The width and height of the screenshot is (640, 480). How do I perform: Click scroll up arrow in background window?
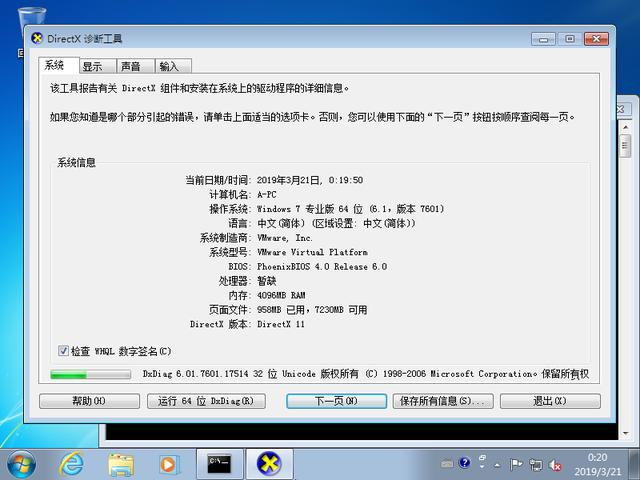pyautogui.click(x=625, y=127)
